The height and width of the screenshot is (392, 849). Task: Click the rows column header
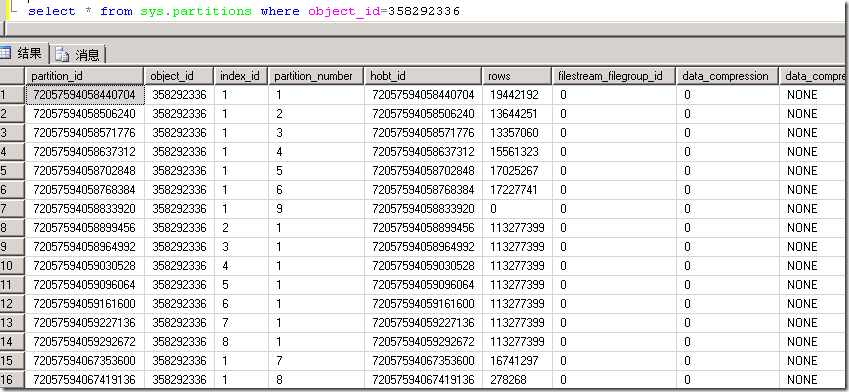click(517, 76)
